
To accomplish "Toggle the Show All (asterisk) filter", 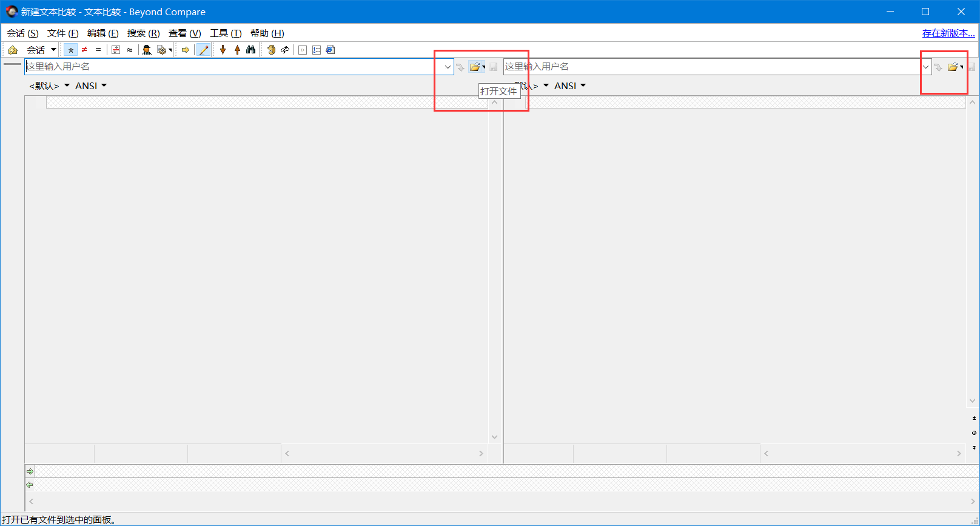I will click(71, 50).
